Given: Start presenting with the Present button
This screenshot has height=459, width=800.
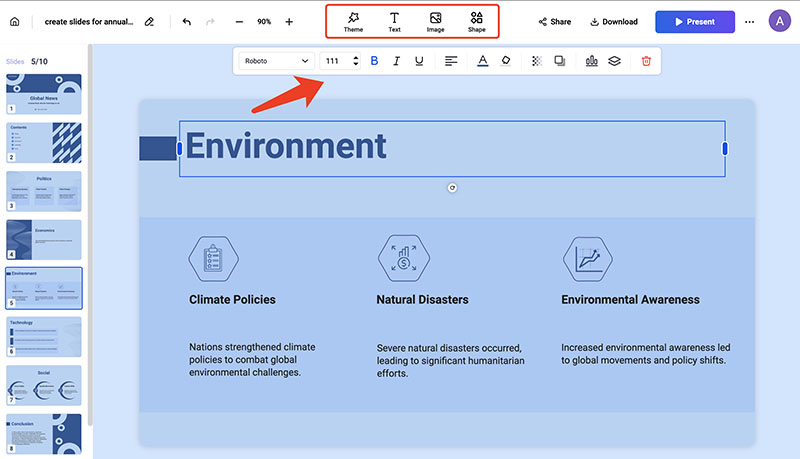Looking at the screenshot, I should pos(695,22).
